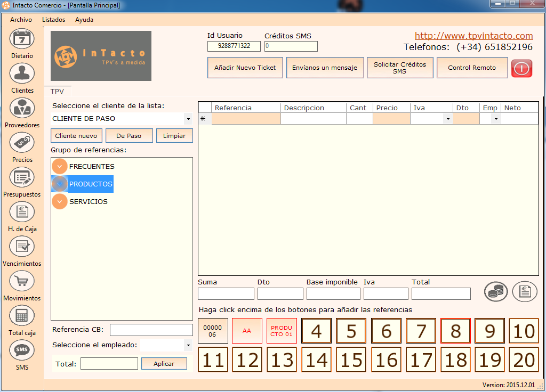The width and height of the screenshot is (546, 392).
Task: Open the Proveedores section icon
Action: [22, 108]
